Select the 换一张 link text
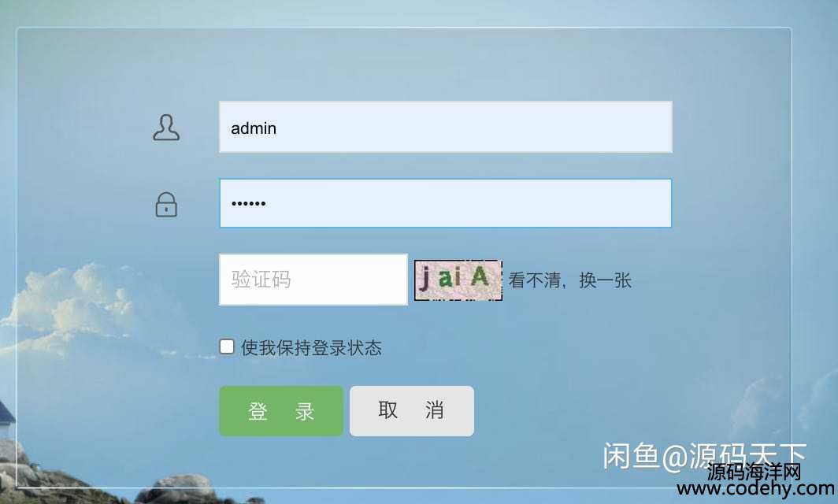The image size is (838, 504). coord(605,280)
